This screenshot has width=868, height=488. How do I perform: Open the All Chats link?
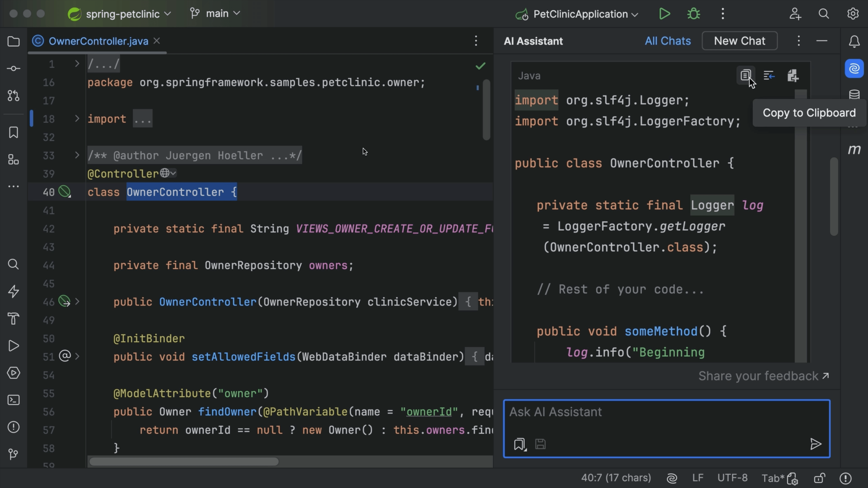[668, 41]
